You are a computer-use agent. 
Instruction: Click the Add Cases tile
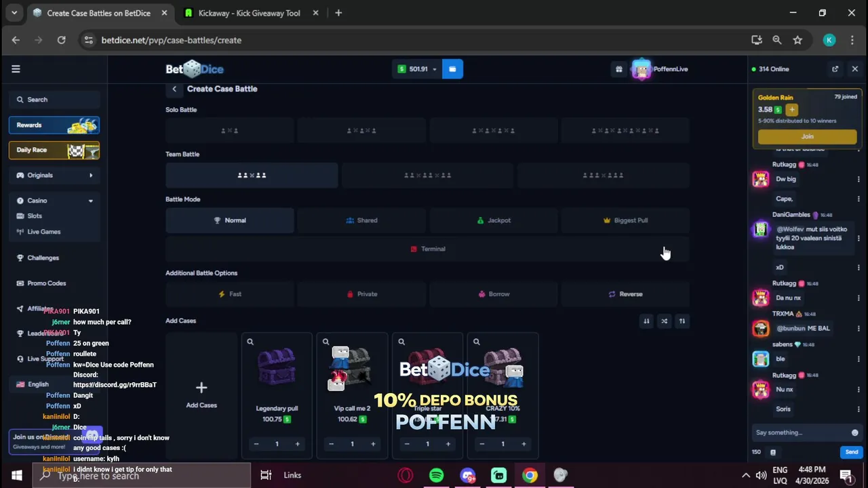[201, 395]
